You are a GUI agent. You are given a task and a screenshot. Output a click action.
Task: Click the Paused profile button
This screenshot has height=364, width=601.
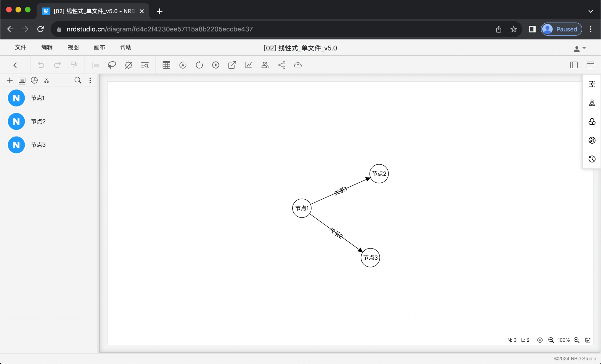pos(561,29)
